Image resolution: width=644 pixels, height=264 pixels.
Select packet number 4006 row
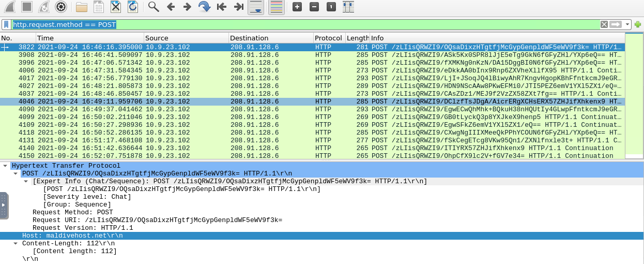click(x=312, y=70)
